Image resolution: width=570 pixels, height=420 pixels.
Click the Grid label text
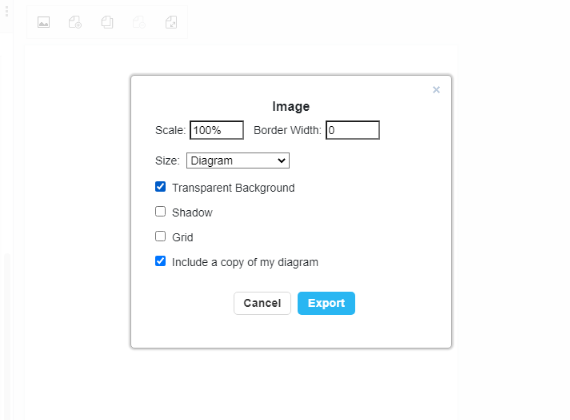[182, 237]
